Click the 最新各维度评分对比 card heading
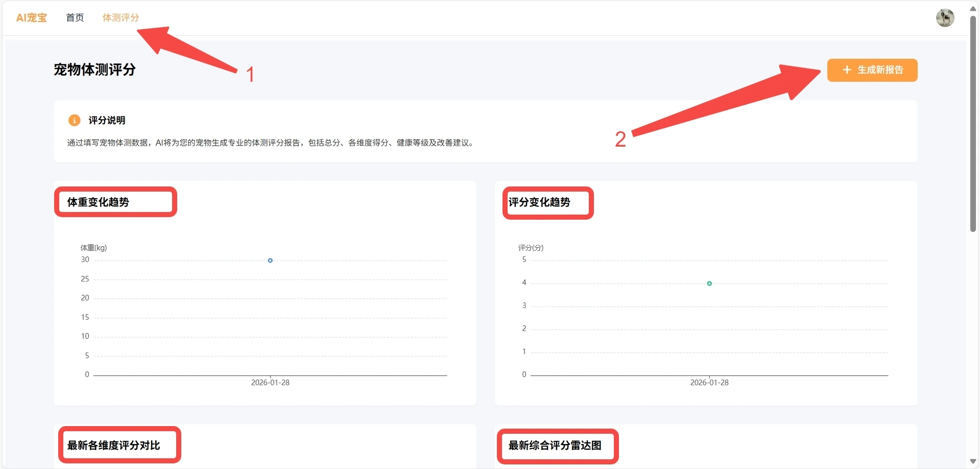 click(x=113, y=445)
